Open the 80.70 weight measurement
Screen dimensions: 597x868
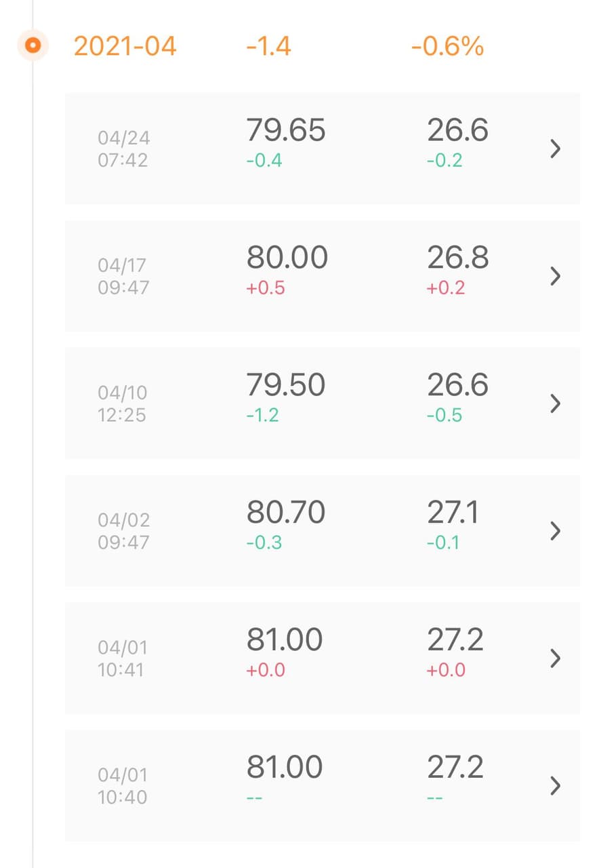[x=285, y=512]
